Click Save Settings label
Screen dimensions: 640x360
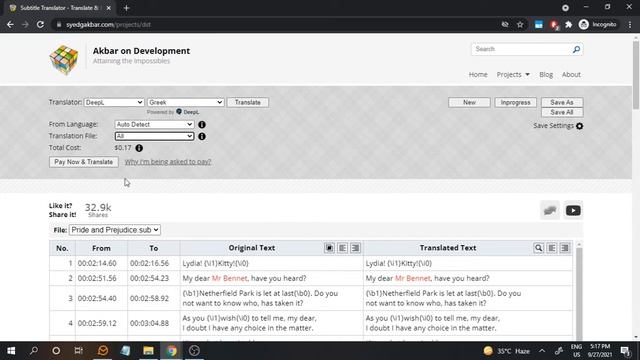553,126
